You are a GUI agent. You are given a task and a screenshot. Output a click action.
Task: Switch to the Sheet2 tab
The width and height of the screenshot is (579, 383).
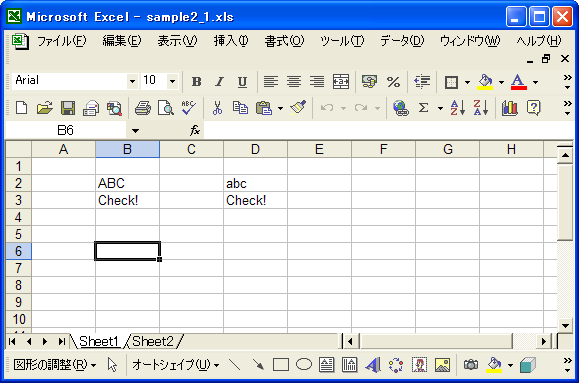153,342
